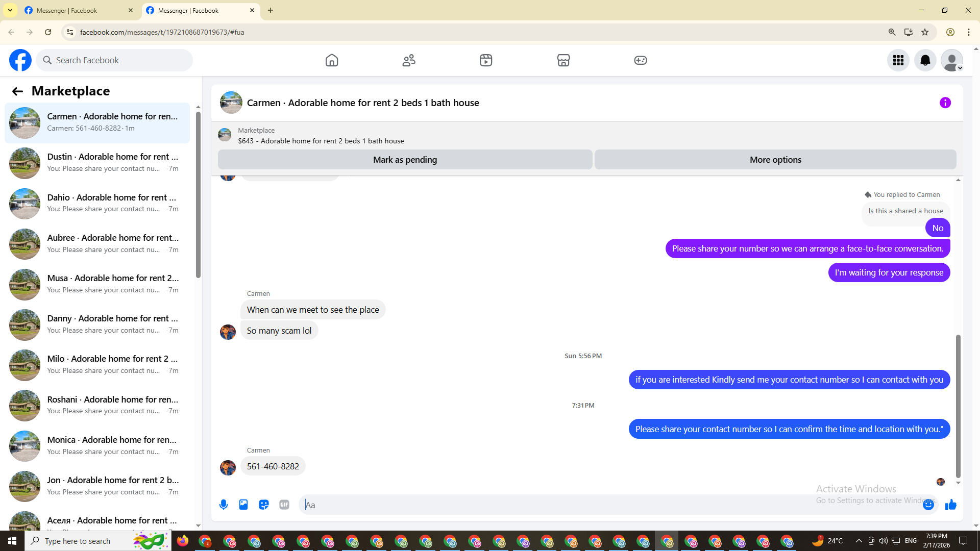Click the More options button

[x=775, y=160]
